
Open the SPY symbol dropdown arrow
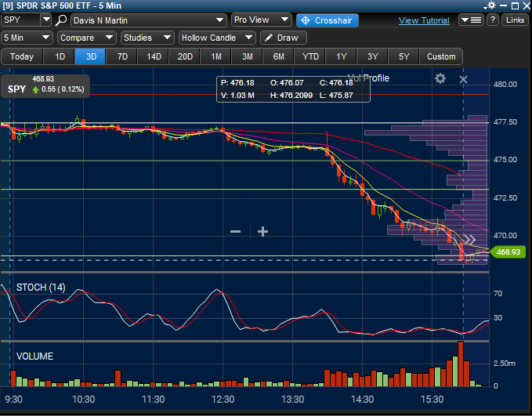pos(46,20)
